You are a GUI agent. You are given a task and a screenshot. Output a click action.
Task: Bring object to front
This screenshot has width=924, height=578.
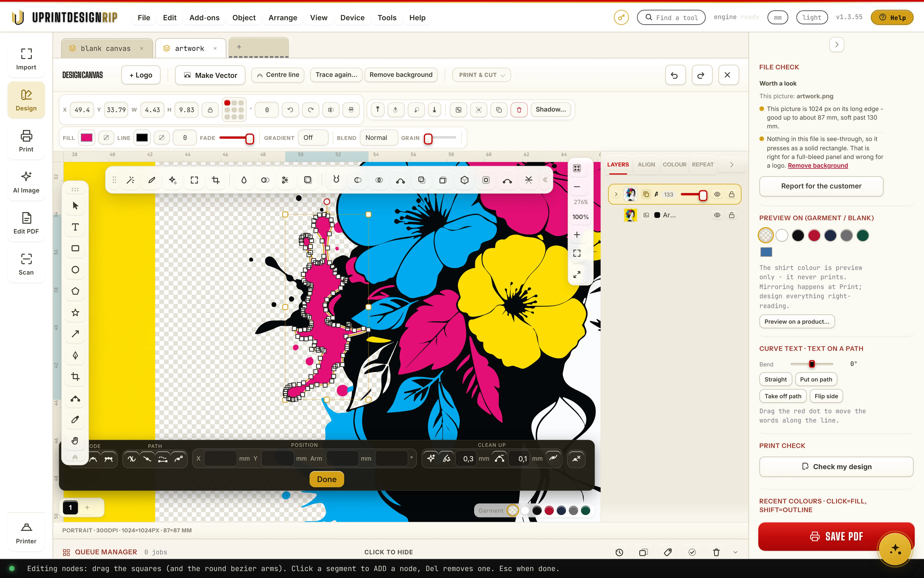377,110
